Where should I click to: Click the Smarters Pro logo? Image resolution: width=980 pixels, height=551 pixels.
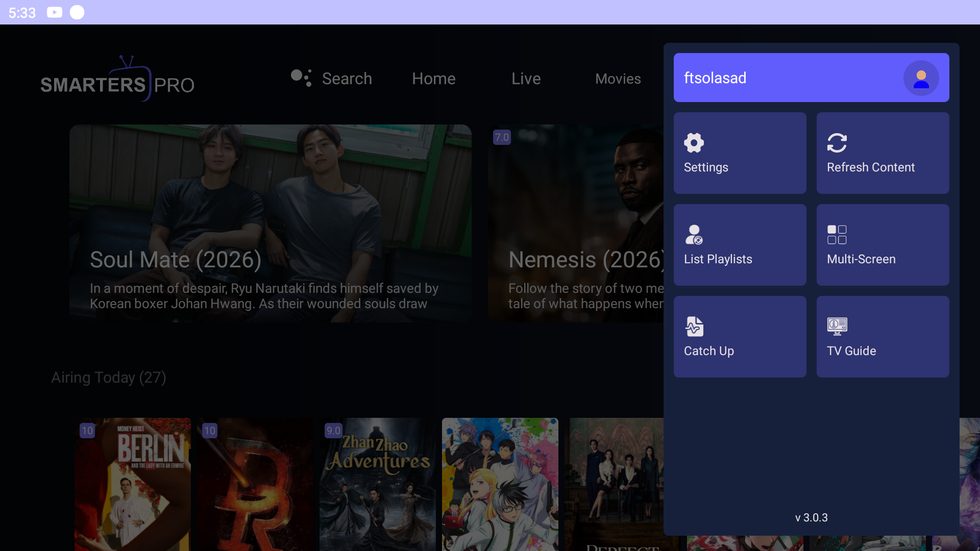coord(117,79)
